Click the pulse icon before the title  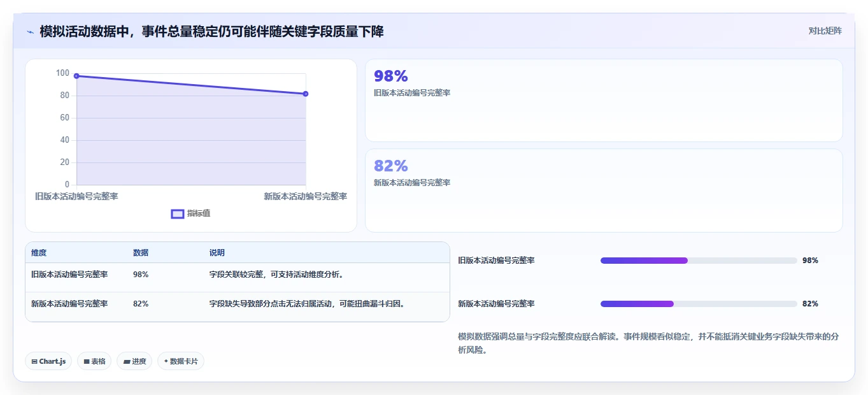[x=30, y=32]
